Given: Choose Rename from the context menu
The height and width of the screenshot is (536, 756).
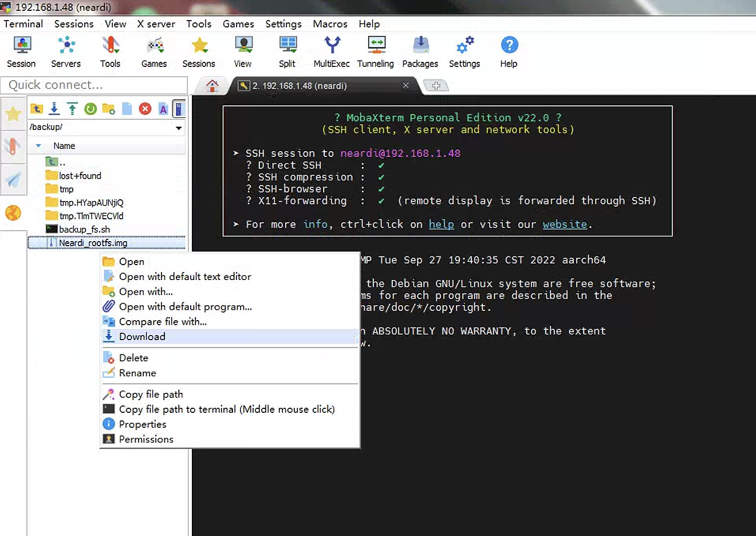Looking at the screenshot, I should coord(230,373).
